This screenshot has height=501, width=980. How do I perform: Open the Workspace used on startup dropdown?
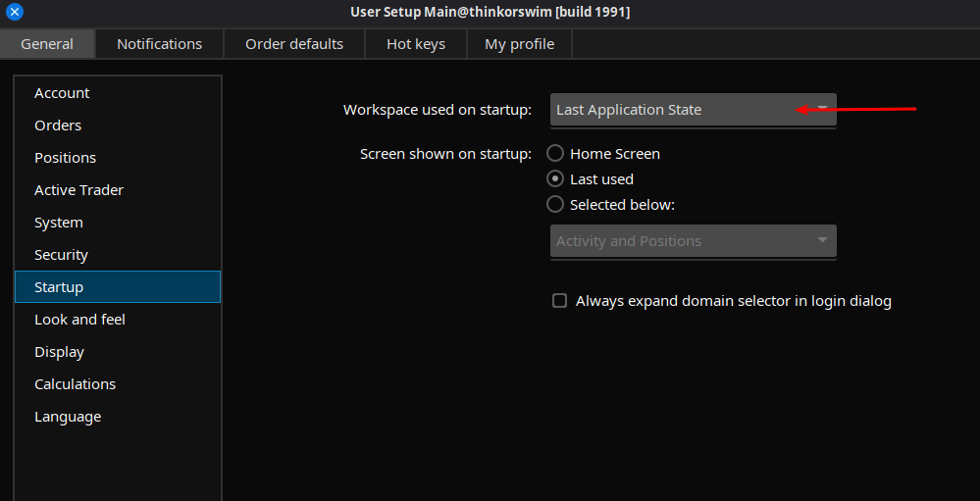click(x=694, y=110)
